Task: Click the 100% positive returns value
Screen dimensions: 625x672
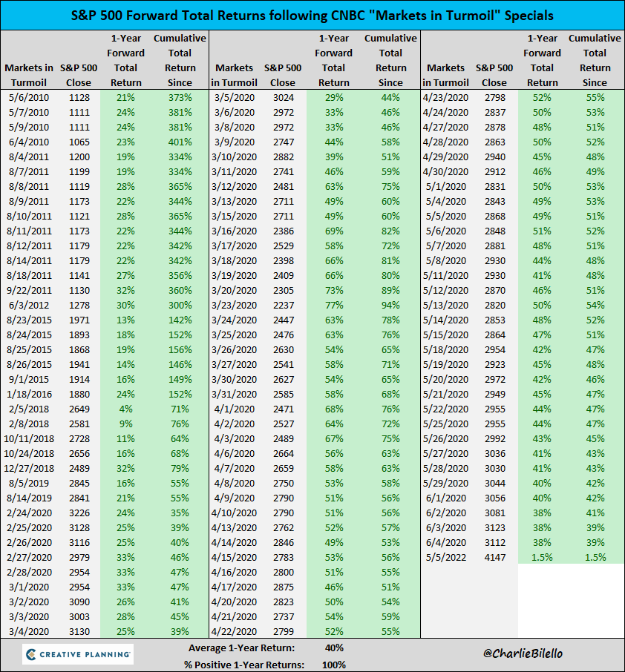Action: [x=333, y=665]
